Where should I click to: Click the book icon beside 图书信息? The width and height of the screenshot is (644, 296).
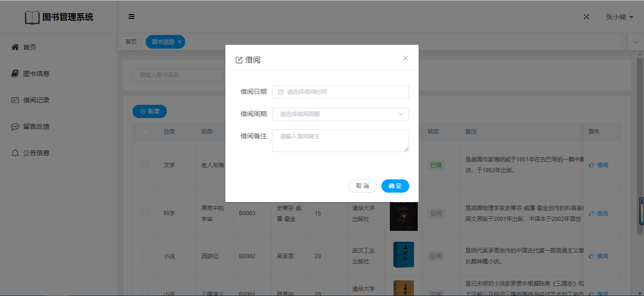point(15,74)
